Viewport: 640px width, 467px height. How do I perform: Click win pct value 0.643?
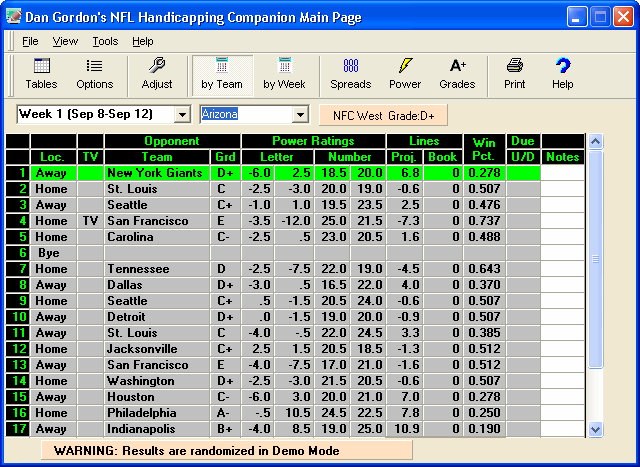click(484, 269)
